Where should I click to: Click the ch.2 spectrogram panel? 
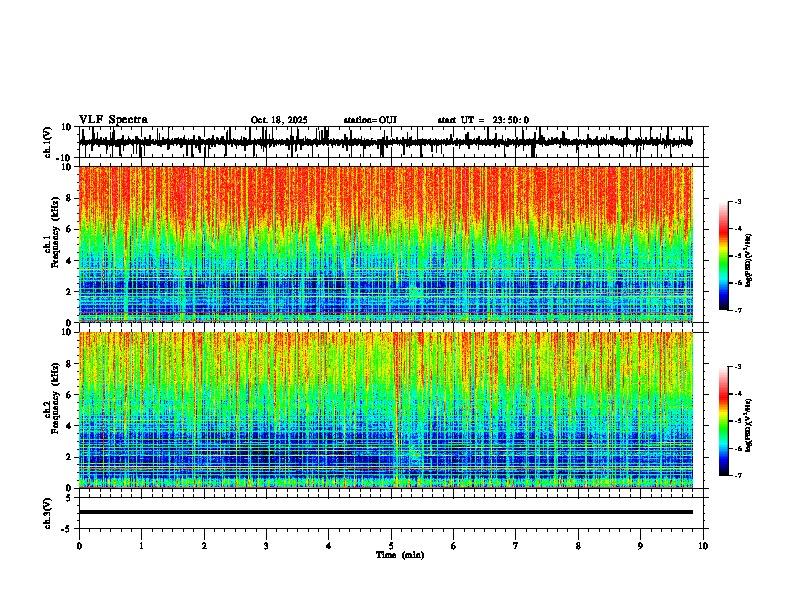pyautogui.click(x=386, y=410)
